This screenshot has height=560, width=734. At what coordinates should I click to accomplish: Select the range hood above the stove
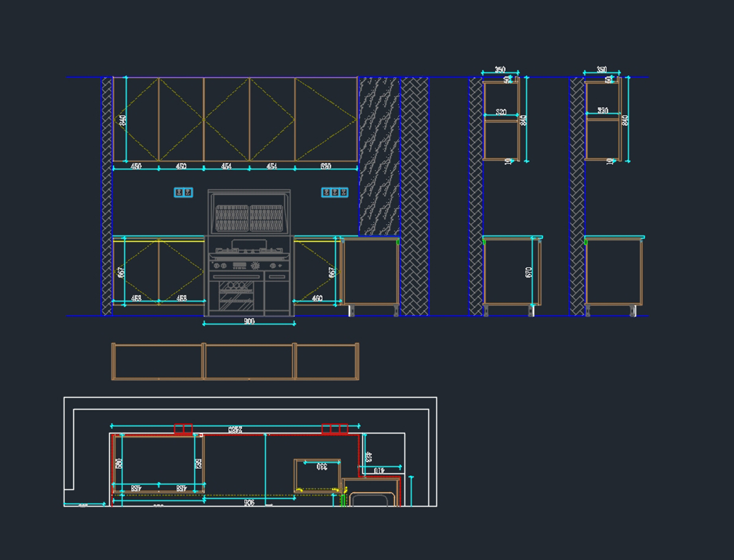[x=249, y=212]
